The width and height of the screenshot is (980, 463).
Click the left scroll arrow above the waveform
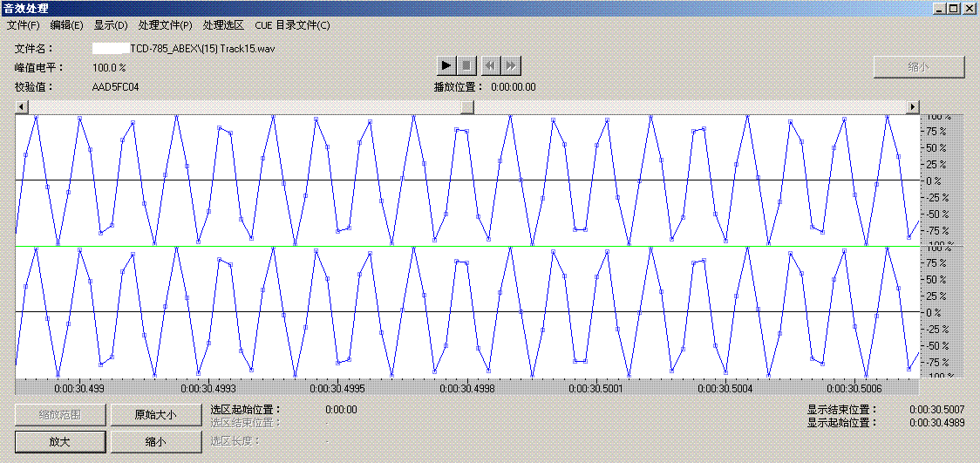[21, 106]
